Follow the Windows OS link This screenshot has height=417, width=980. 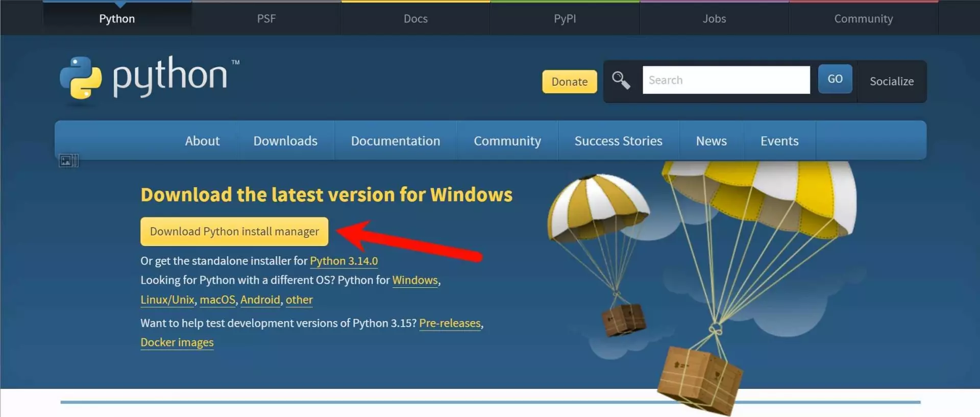coord(415,280)
